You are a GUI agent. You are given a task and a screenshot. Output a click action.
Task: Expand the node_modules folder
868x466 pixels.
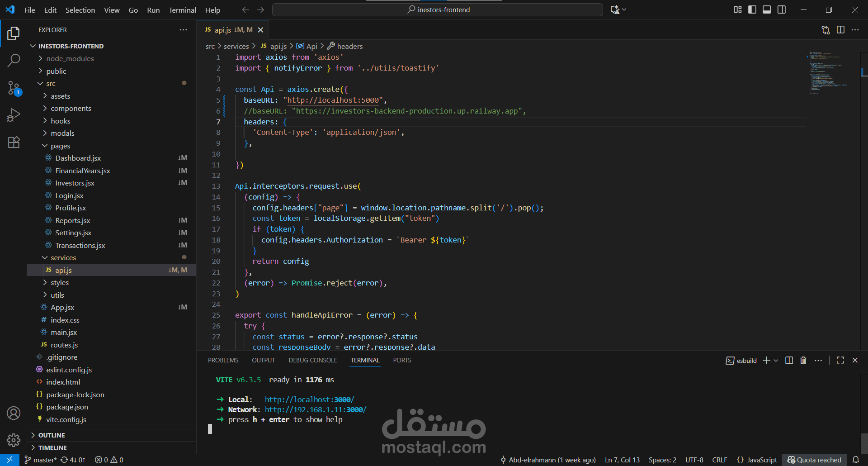coord(70,59)
